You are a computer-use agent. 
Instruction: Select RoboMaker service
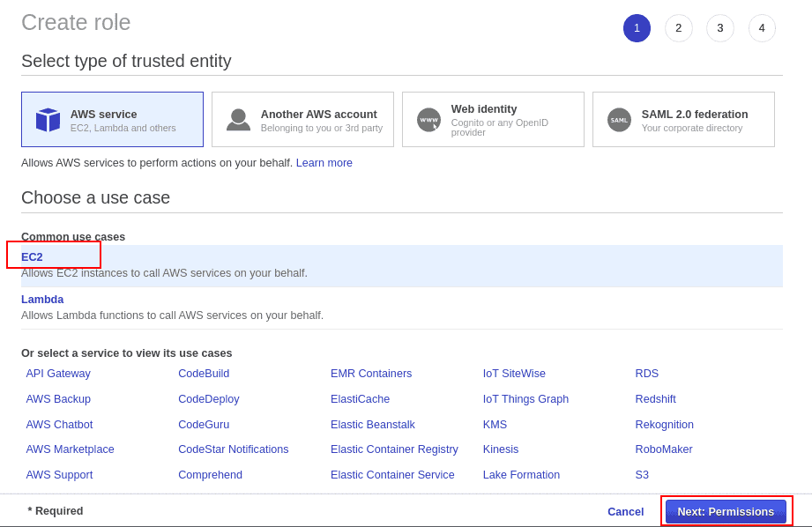(x=664, y=449)
